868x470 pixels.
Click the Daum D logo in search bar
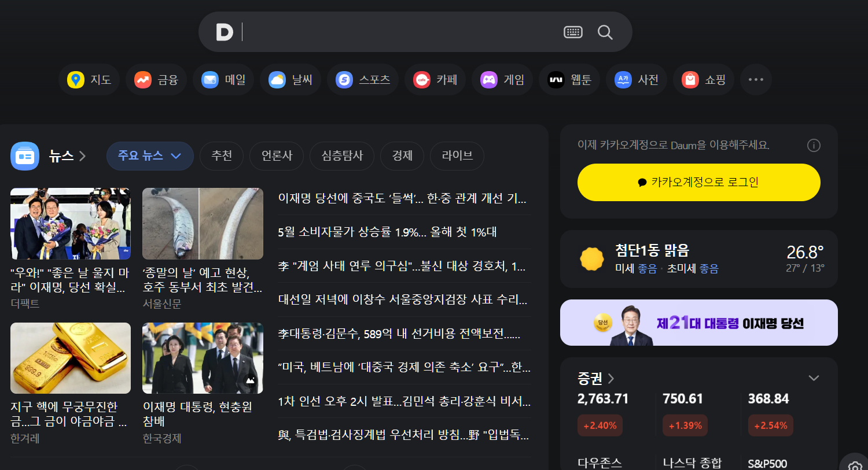click(225, 32)
